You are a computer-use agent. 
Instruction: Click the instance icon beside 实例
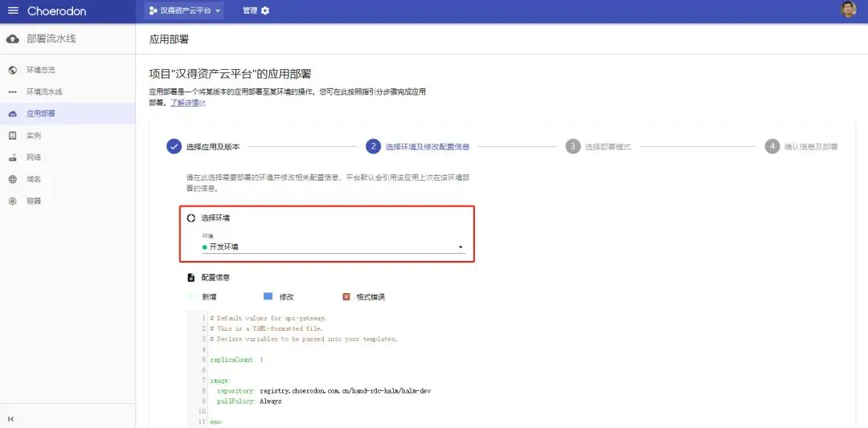[x=13, y=136]
